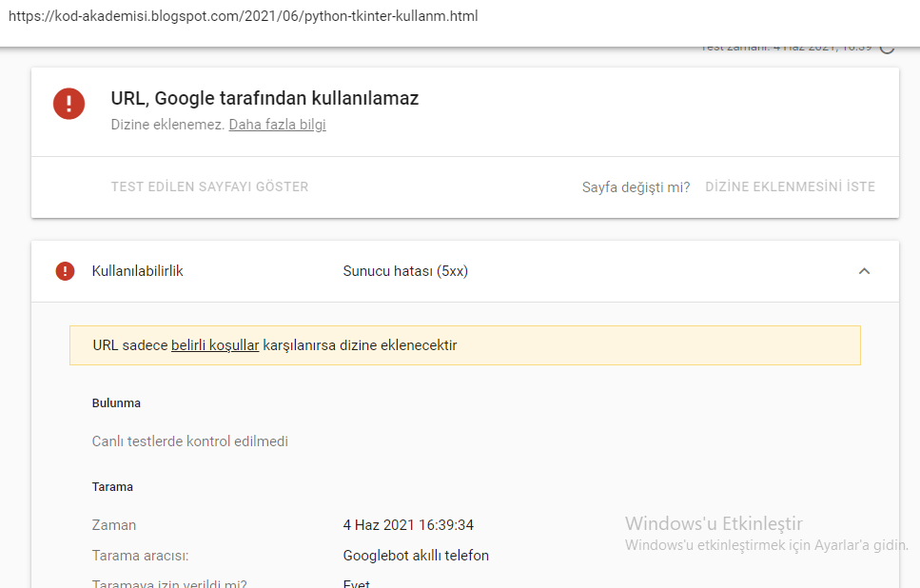
Task: Click the 'Tarama aracısı:' label
Action: point(140,556)
